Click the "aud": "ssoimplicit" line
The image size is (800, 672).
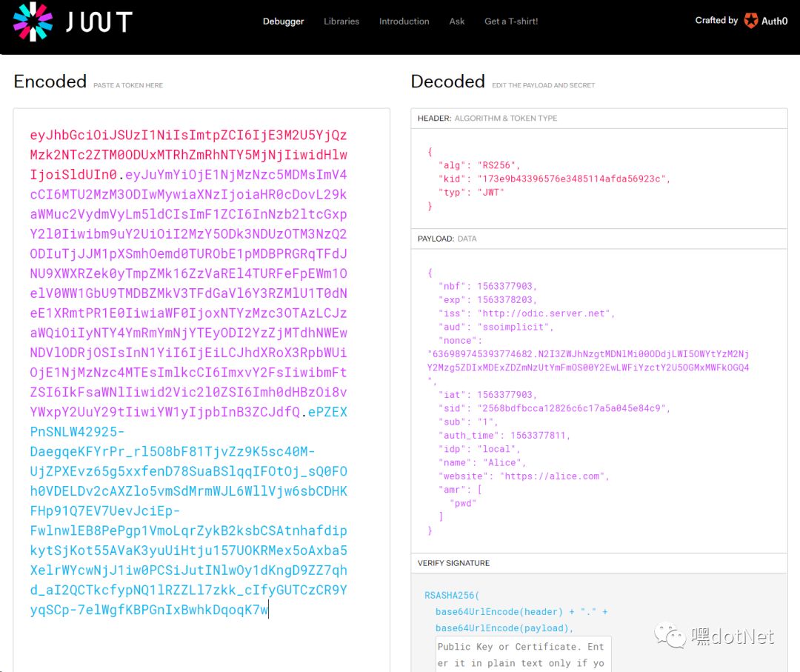pyautogui.click(x=496, y=327)
